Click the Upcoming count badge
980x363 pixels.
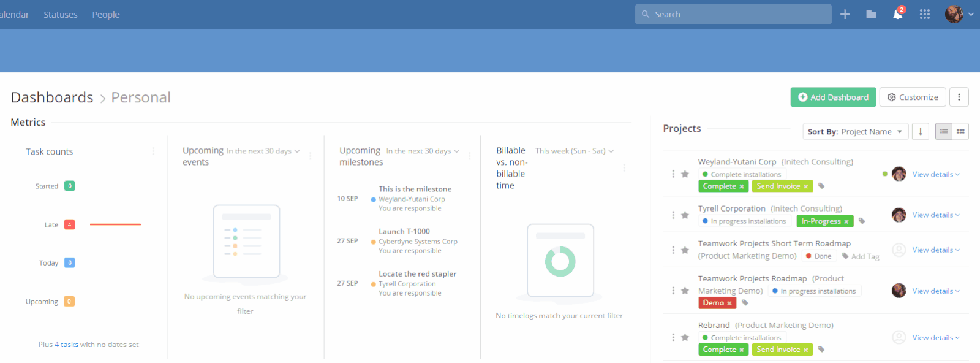point(69,301)
